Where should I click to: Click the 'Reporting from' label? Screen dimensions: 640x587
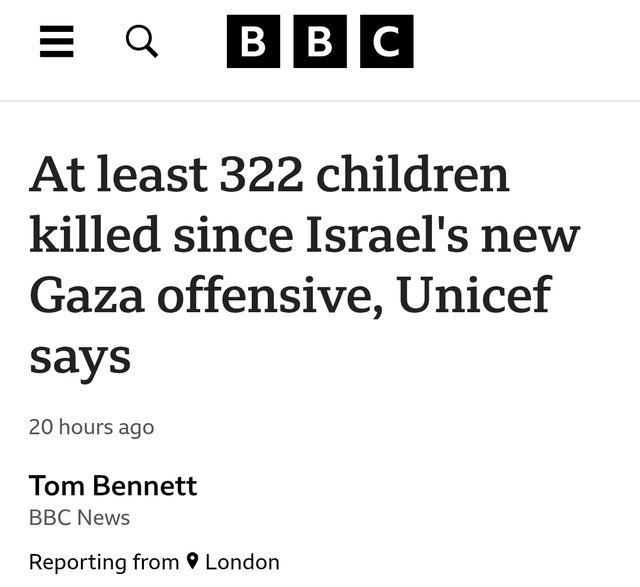point(104,562)
